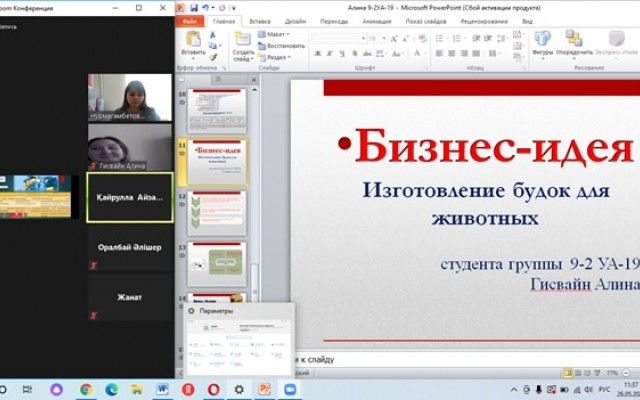Toggle italic text formatting

coord(326,53)
